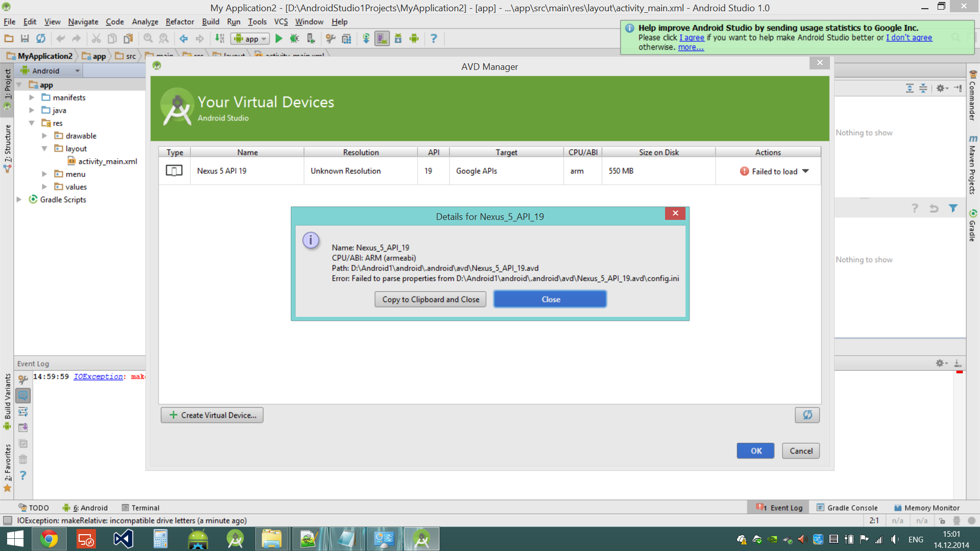Refresh the virtual device list

tap(807, 415)
